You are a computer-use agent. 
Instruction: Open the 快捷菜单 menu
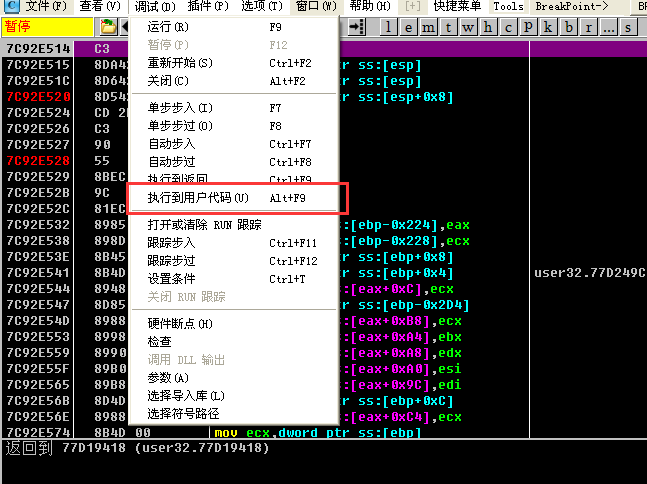[457, 6]
